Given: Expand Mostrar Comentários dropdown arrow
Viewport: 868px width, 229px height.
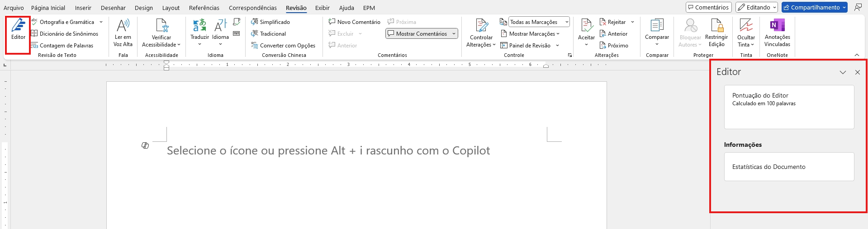Looking at the screenshot, I should point(454,33).
